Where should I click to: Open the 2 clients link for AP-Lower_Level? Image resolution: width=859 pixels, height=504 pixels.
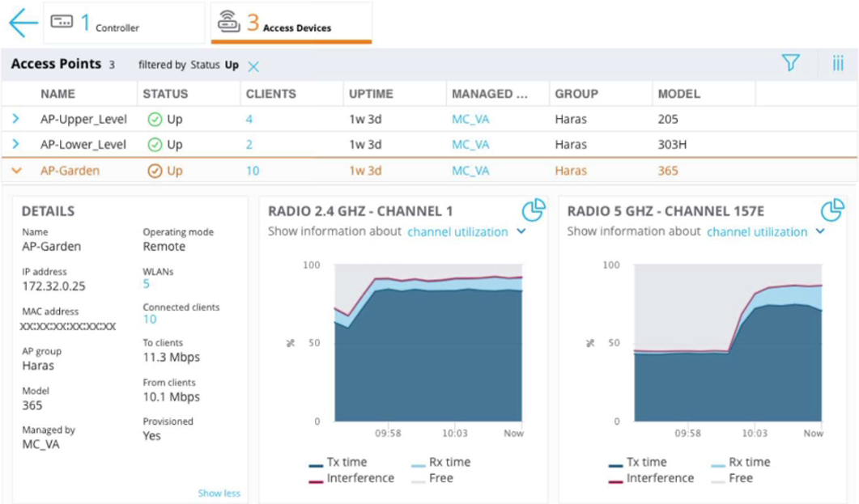tap(249, 145)
